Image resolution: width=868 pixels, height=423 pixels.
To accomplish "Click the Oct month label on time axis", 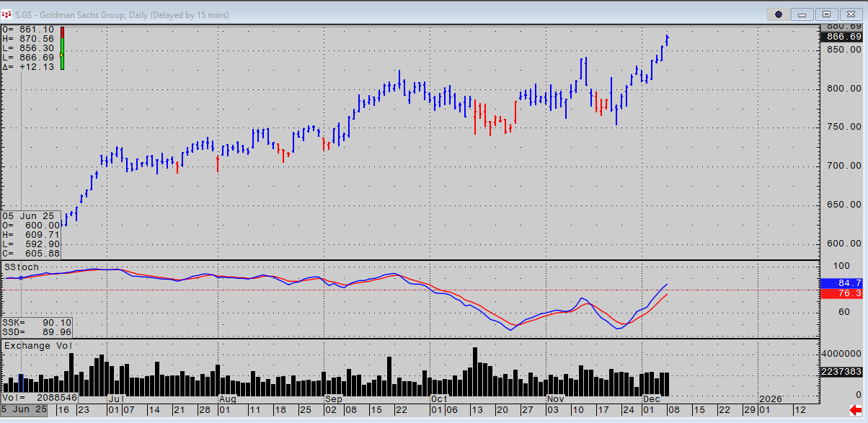I will click(x=439, y=398).
